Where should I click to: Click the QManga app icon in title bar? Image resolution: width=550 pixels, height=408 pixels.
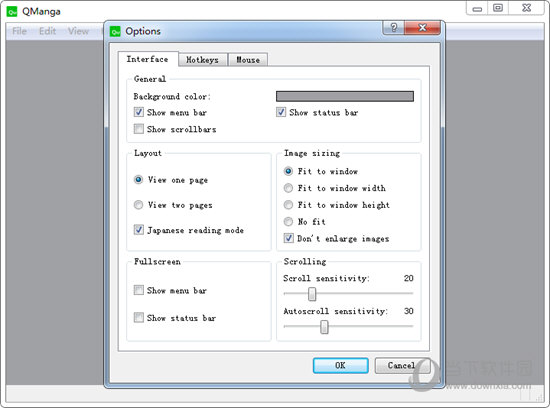(x=12, y=12)
